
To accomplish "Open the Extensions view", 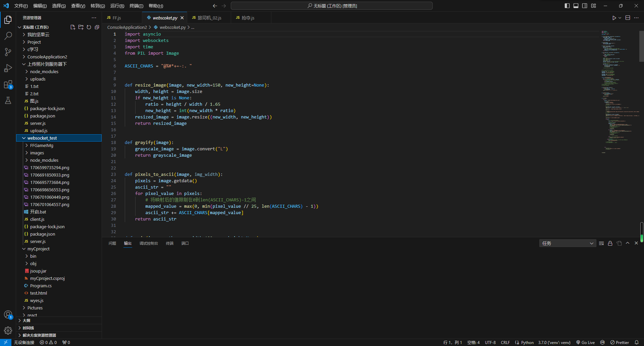I will [x=8, y=84].
